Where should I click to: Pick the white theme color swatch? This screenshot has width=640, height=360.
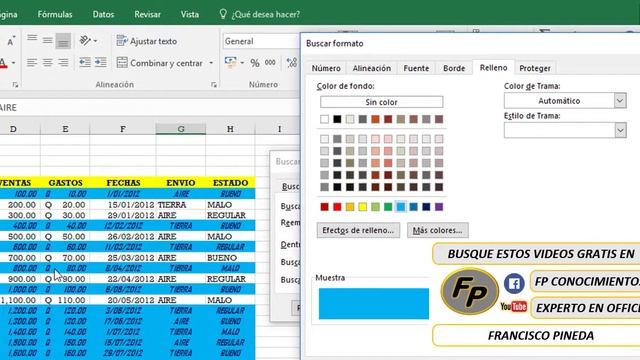point(324,119)
